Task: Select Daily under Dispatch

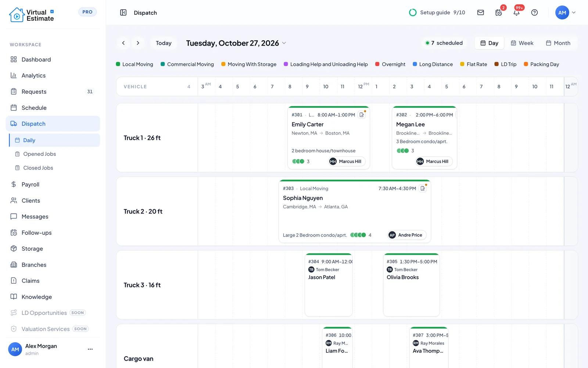Action: pos(55,140)
